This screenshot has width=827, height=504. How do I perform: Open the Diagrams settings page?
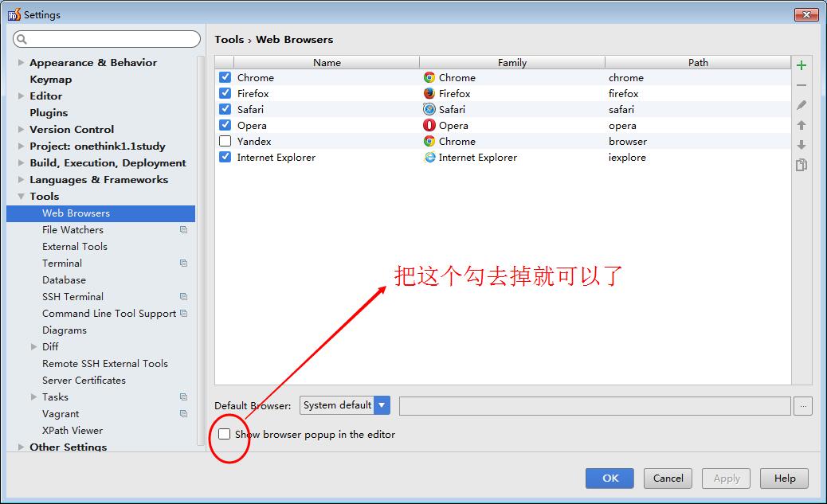65,330
